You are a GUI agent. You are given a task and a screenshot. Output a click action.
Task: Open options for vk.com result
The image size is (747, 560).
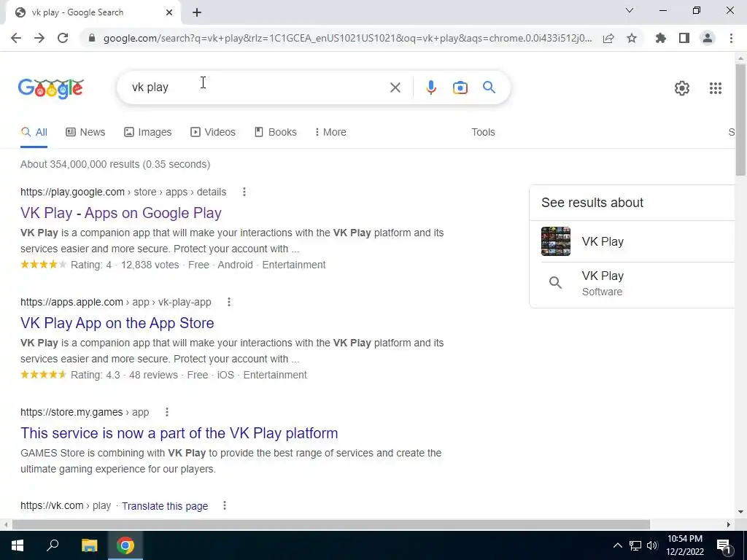(x=225, y=506)
